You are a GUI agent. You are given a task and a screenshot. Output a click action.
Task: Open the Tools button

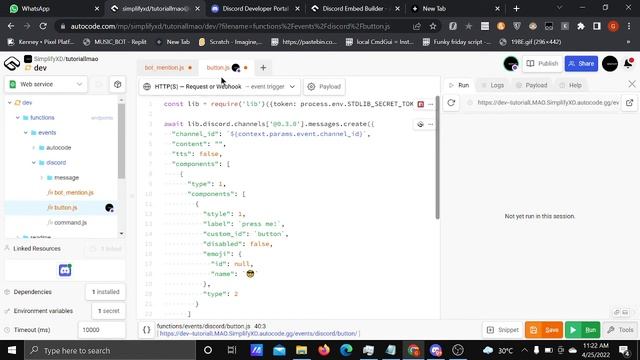coord(620,330)
